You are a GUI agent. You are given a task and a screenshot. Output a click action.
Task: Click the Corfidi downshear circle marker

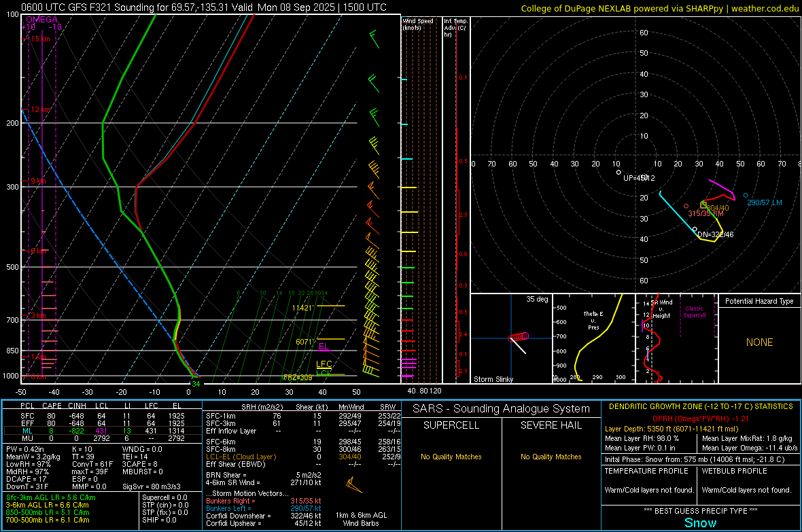[x=695, y=229]
